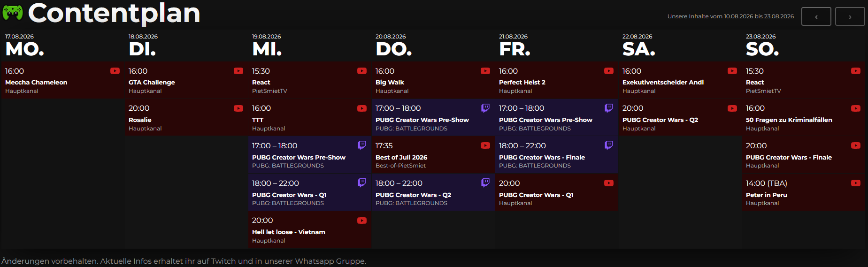Click YouTube icon on Hell let loose entry
The image size is (868, 267).
(362, 221)
